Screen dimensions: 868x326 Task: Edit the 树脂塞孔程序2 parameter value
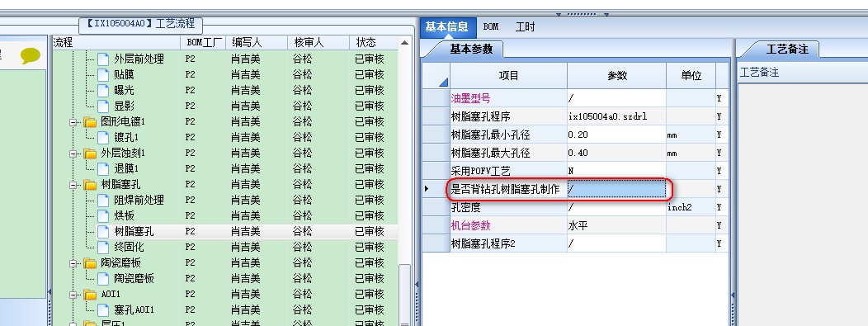(x=616, y=243)
